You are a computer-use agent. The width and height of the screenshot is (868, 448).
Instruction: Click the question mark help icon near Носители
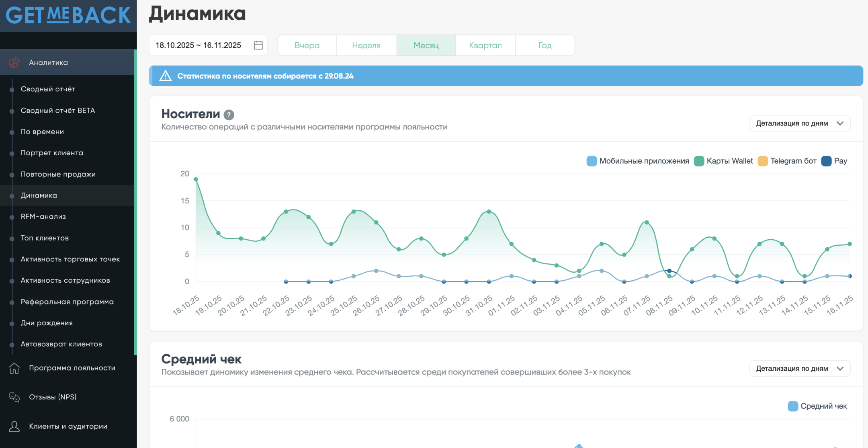[229, 115]
